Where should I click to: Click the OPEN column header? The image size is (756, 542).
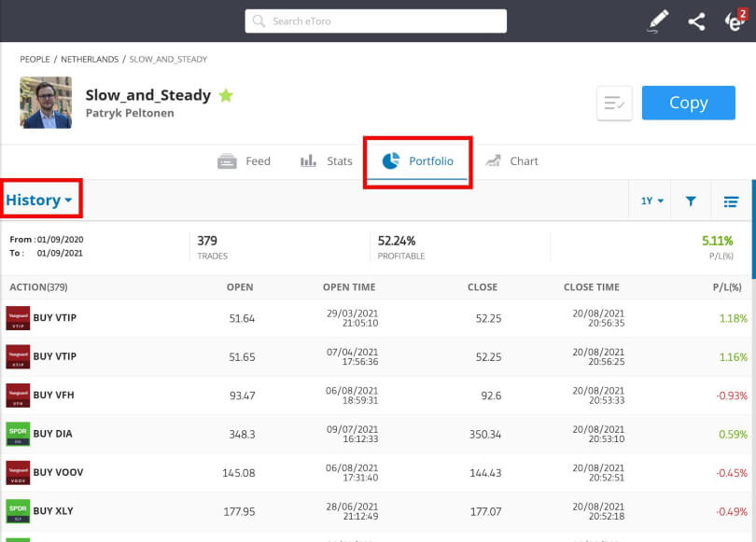click(x=240, y=287)
